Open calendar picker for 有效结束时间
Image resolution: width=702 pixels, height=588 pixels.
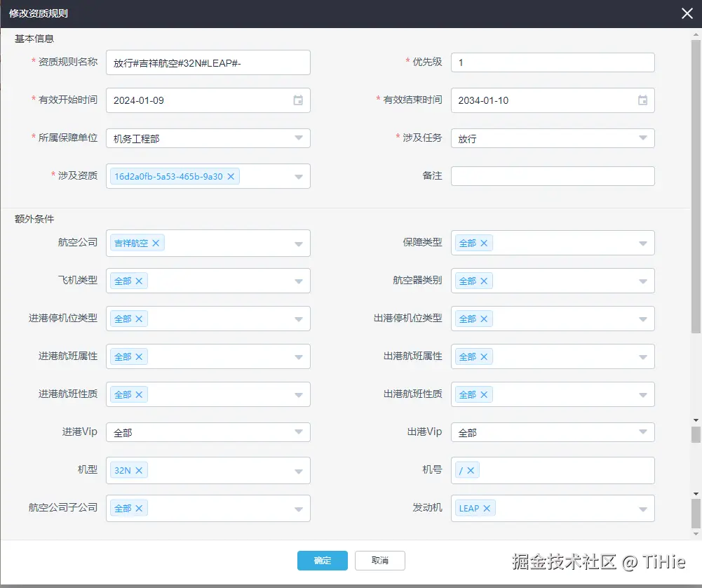click(x=642, y=100)
